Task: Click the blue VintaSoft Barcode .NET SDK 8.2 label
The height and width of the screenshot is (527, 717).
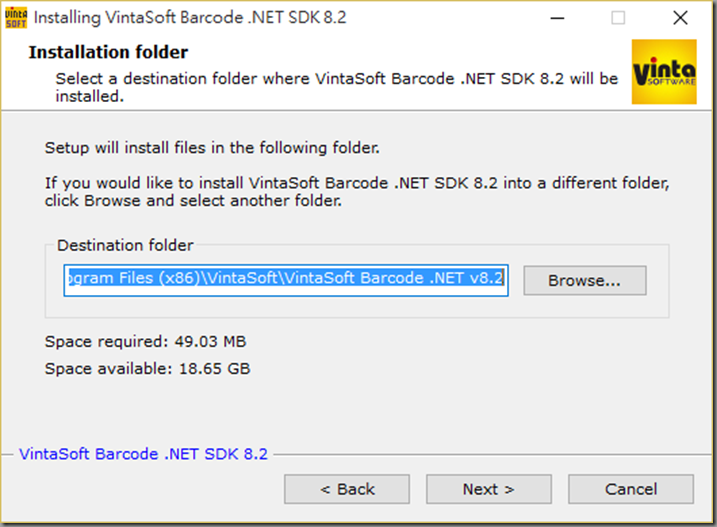Action: (x=143, y=454)
